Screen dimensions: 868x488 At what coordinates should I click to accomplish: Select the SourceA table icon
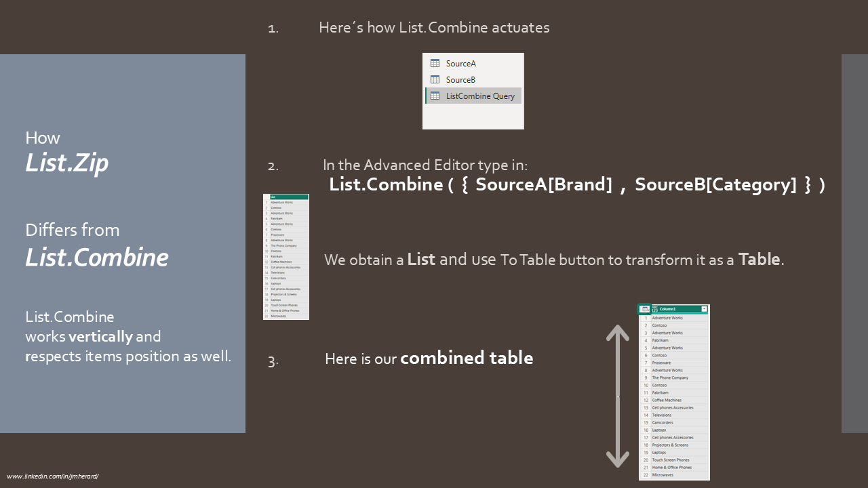click(435, 63)
